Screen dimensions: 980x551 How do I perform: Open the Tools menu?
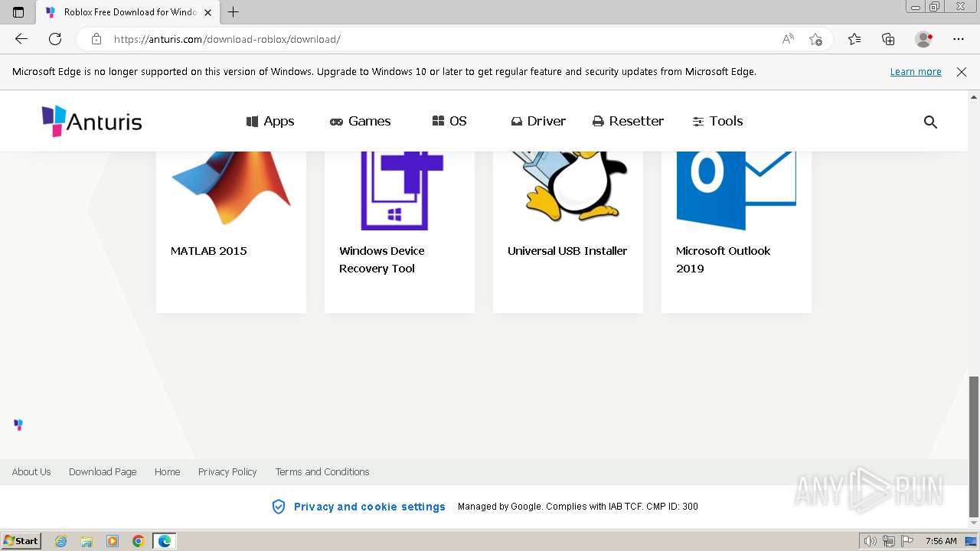point(717,121)
